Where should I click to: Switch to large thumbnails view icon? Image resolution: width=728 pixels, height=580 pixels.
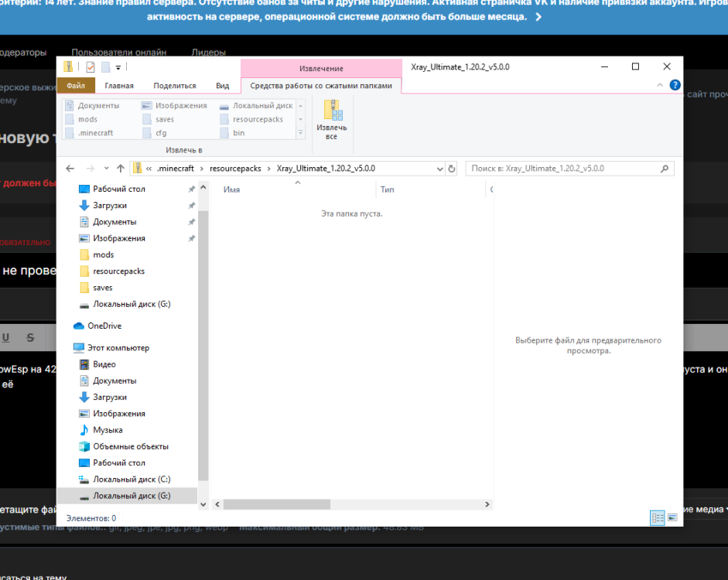tap(672, 517)
